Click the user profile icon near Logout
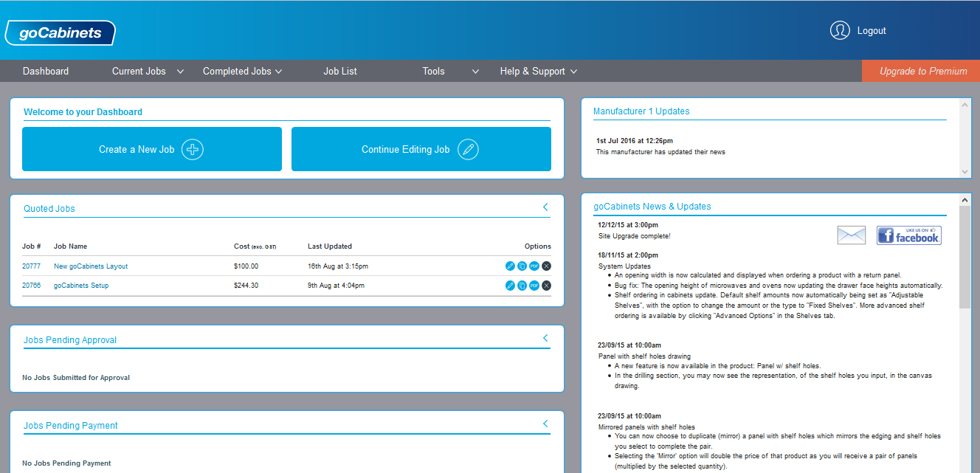 (840, 30)
